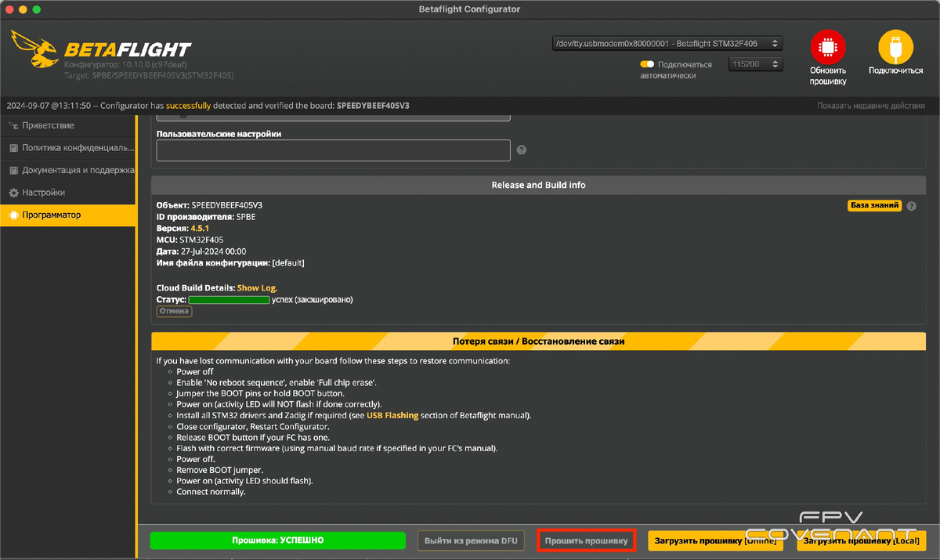Click the Программатор chip icon in sidebar
The height and width of the screenshot is (560, 940).
tap(13, 215)
